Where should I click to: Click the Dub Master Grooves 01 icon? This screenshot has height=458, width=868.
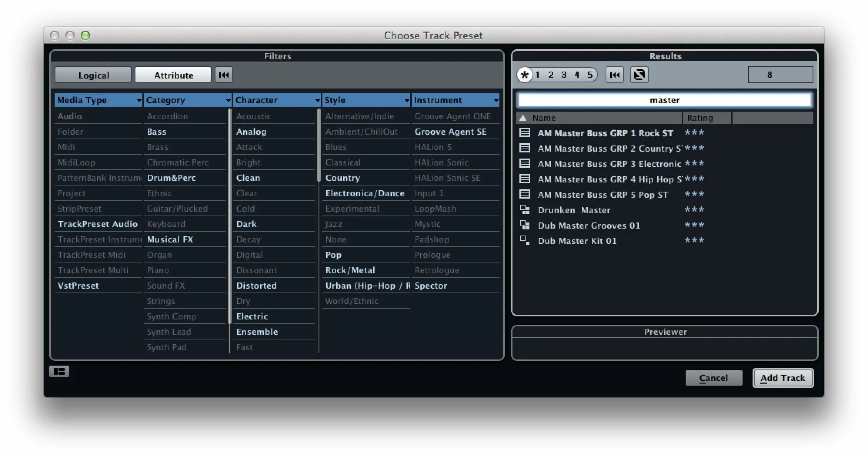(x=525, y=225)
